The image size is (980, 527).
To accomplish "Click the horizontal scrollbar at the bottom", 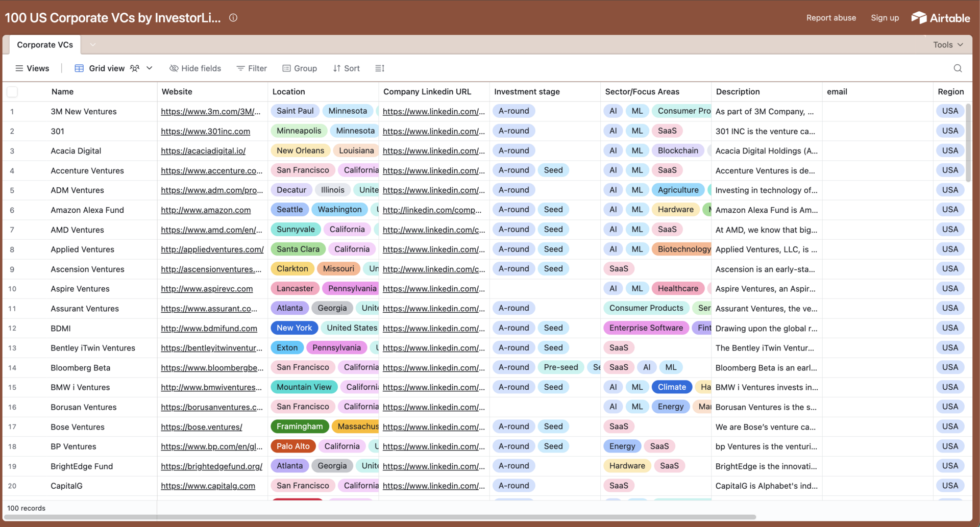I will pos(380,517).
